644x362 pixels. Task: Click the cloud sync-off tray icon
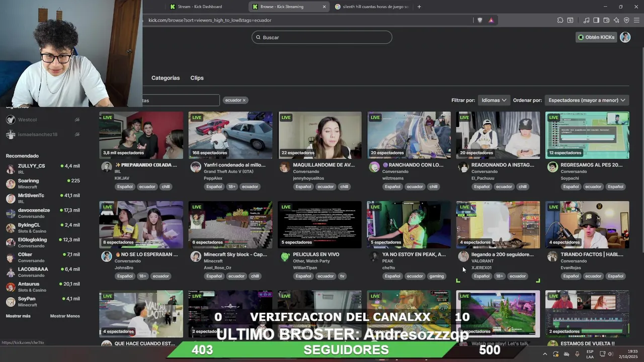click(x=567, y=354)
